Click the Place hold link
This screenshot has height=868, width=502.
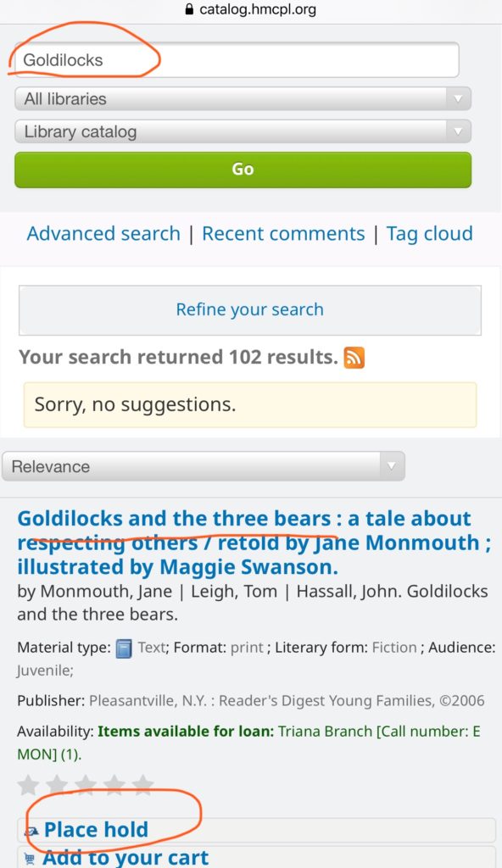[x=96, y=830]
